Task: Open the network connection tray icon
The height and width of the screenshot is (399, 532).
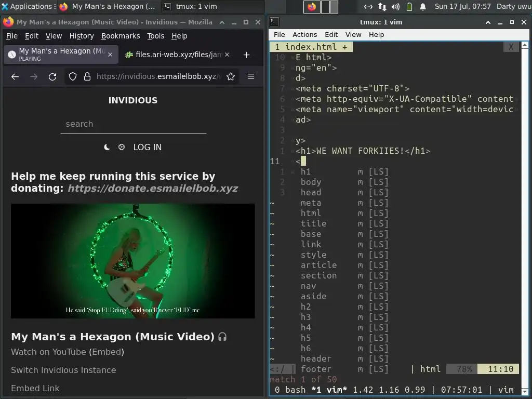Action: [382, 6]
